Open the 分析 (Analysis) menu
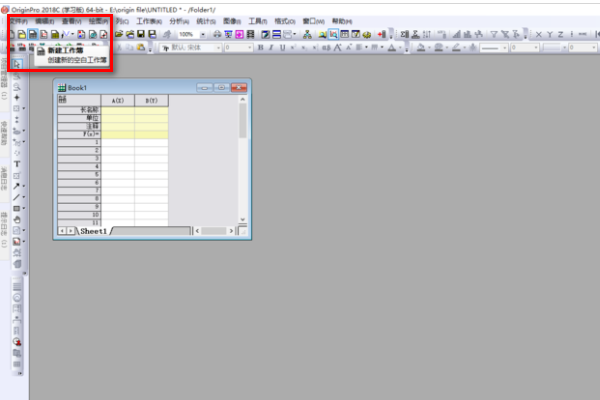This screenshot has height=400, width=600. coord(179,21)
